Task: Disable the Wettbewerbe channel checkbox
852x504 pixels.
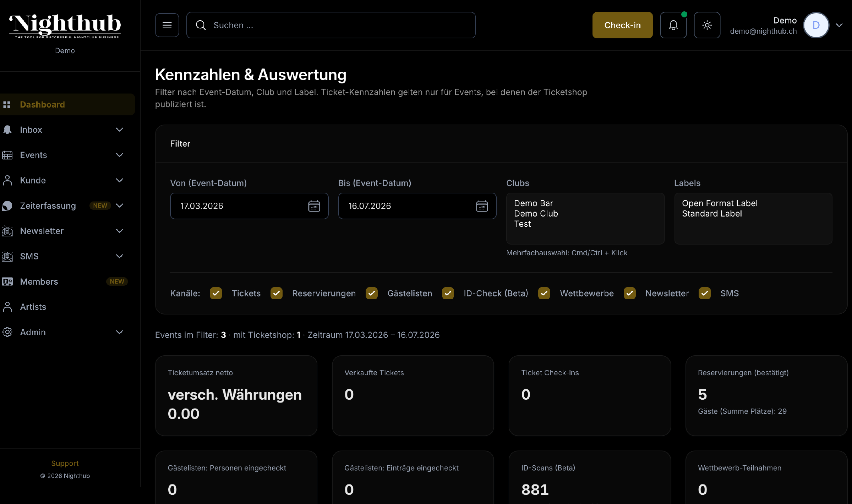Action: [544, 293]
